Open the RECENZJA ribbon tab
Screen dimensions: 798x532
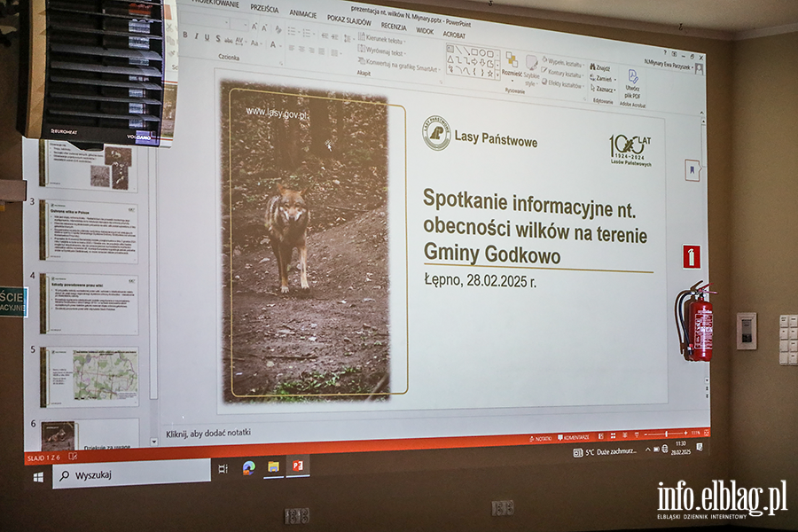pyautogui.click(x=394, y=26)
